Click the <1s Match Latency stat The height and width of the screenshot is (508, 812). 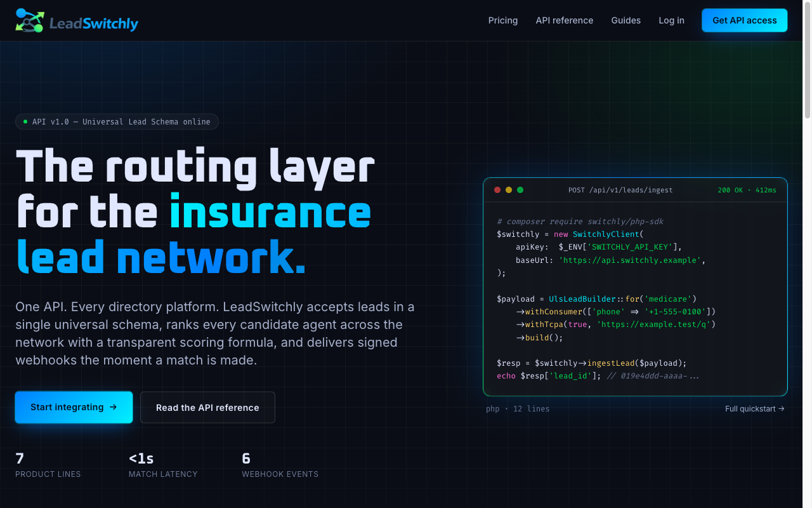coord(163,465)
